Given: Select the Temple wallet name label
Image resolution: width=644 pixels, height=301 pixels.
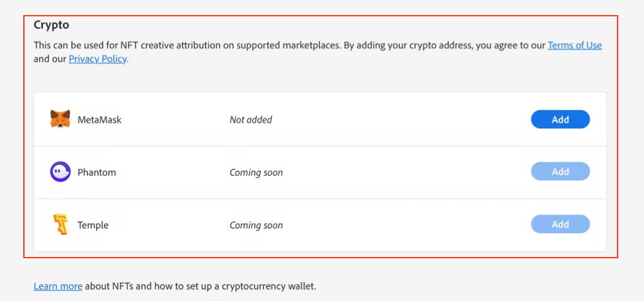Looking at the screenshot, I should point(93,225).
